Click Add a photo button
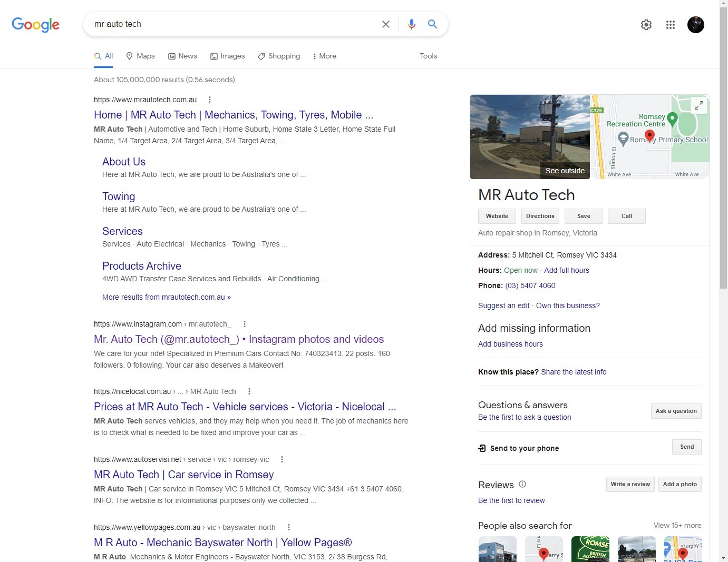728x562 pixels. (x=680, y=484)
